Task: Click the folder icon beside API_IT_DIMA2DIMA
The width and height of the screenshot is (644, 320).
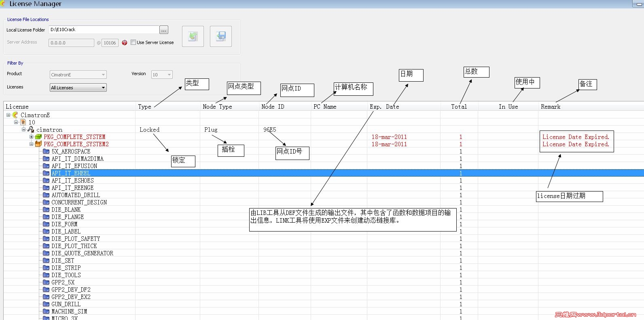Action: click(46, 159)
